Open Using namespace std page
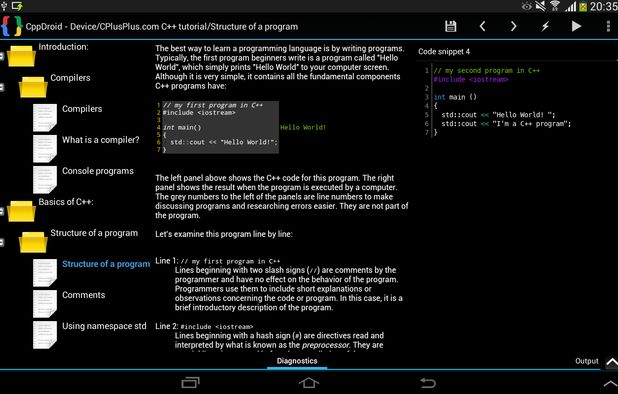This screenshot has height=394, width=618. tap(104, 326)
